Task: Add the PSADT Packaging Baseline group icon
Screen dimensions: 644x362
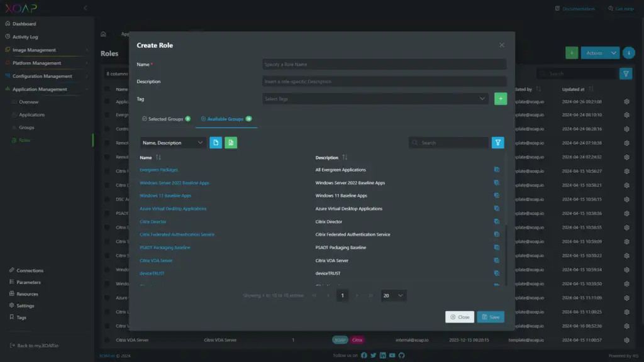Action: click(497, 248)
